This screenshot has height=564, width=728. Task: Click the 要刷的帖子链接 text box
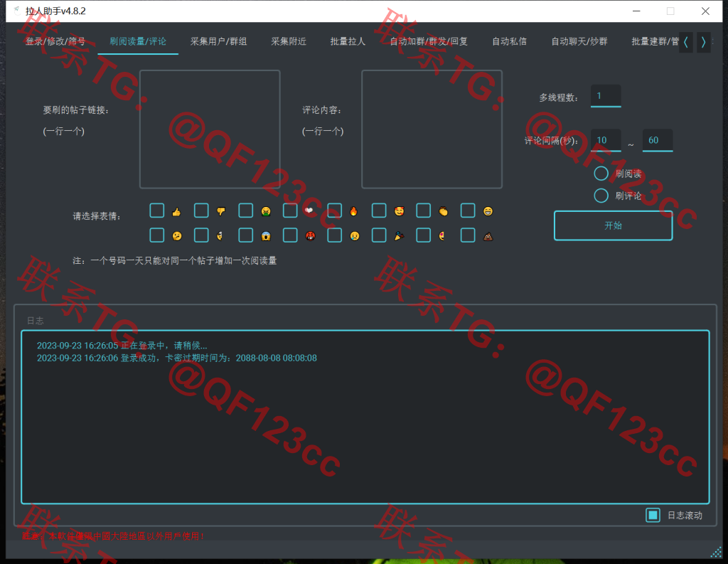210,129
